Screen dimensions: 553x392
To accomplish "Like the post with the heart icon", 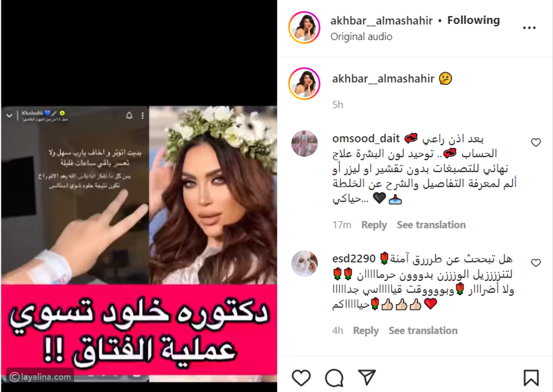I will [301, 378].
